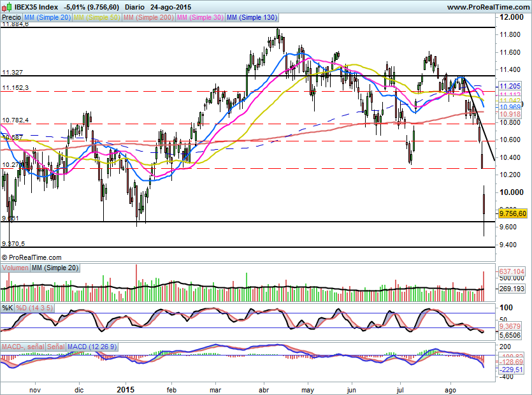Click the feb month label on time axis
This screenshot has height=395, width=532.
pyautogui.click(x=171, y=391)
